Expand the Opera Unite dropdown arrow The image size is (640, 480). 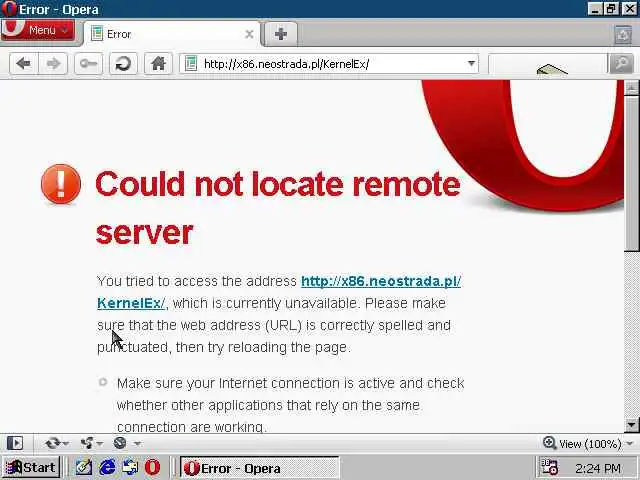[100, 443]
